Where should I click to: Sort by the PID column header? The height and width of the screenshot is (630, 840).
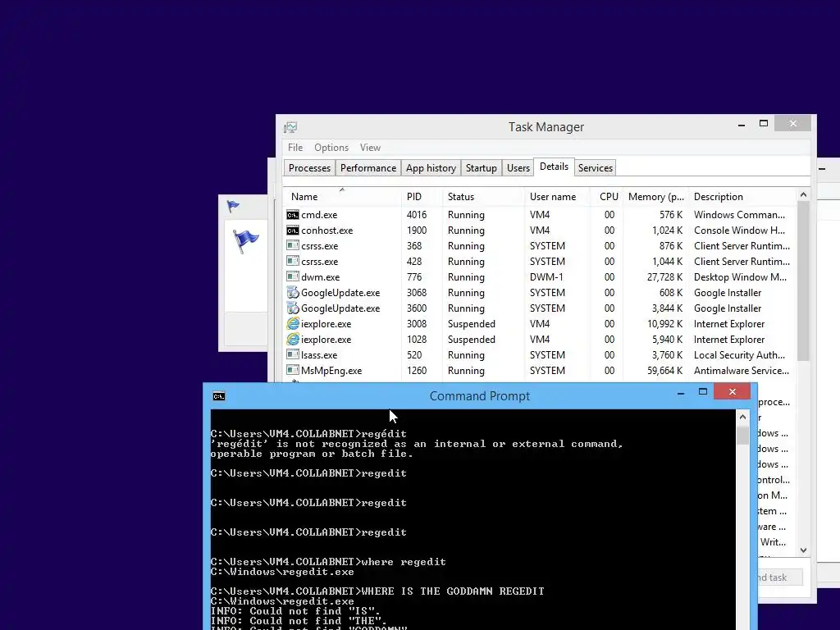click(x=422, y=197)
